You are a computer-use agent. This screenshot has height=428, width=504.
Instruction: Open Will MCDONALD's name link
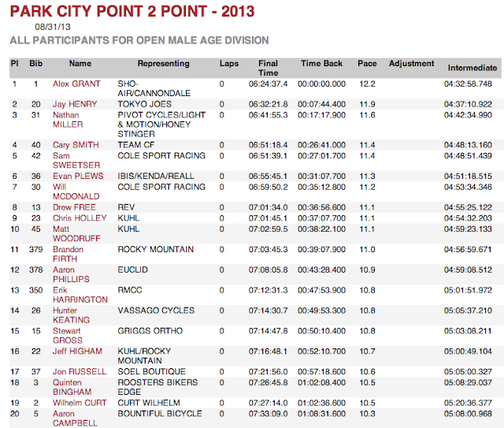pos(76,192)
